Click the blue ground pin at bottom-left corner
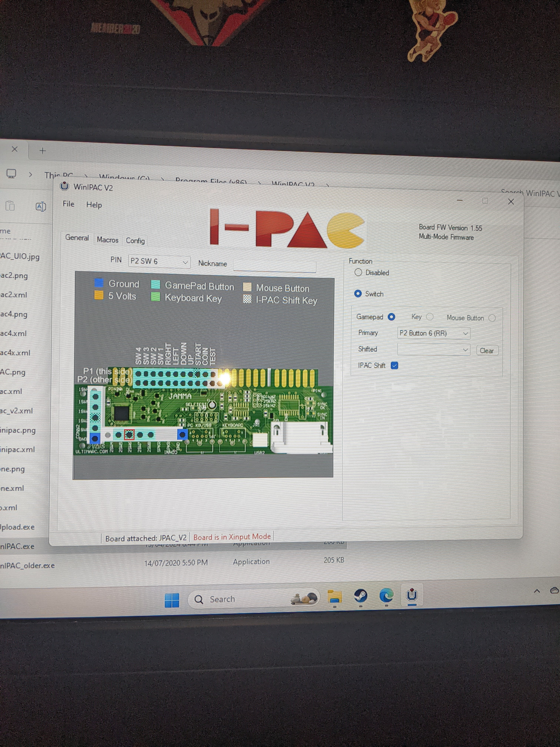The width and height of the screenshot is (560, 747). pos(95,438)
